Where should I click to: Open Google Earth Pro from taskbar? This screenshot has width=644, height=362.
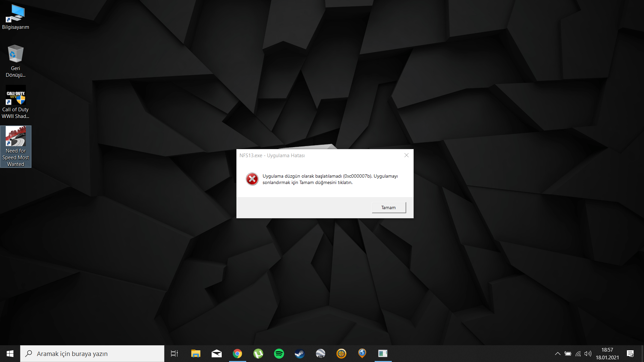point(320,354)
